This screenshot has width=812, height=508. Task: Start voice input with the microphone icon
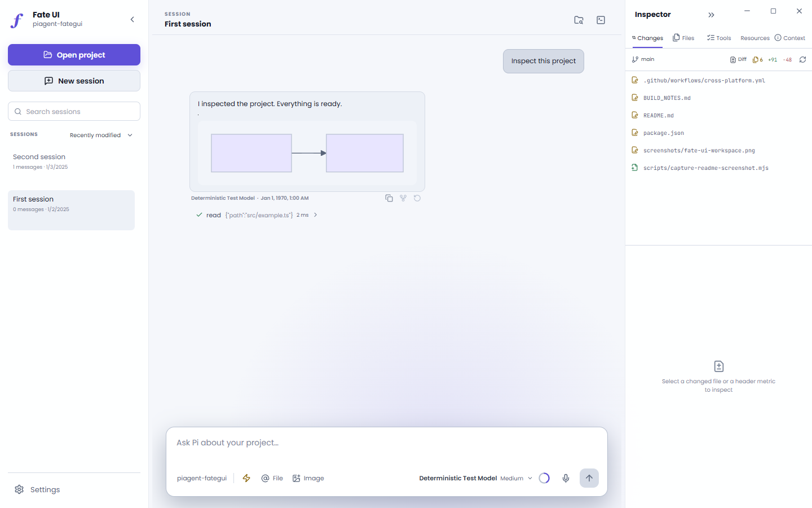click(566, 478)
